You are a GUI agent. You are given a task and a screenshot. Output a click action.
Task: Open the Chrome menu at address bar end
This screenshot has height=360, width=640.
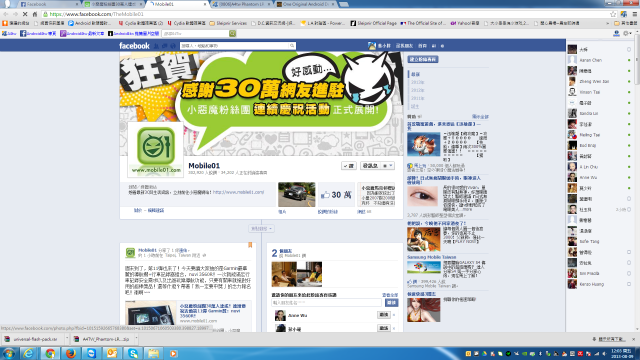[634, 14]
